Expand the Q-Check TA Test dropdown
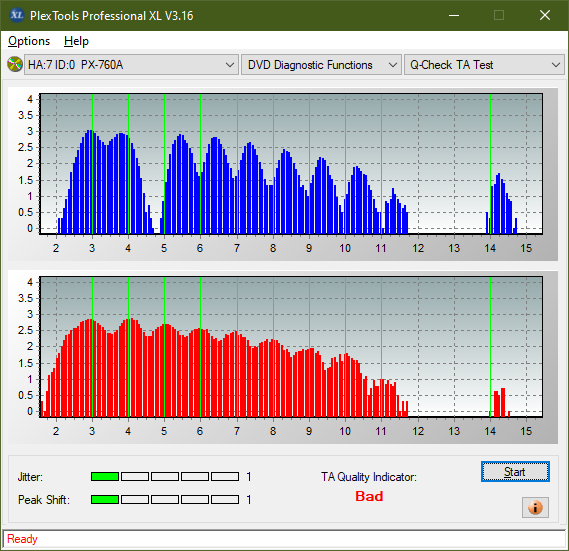This screenshot has width=569, height=551. (484, 65)
